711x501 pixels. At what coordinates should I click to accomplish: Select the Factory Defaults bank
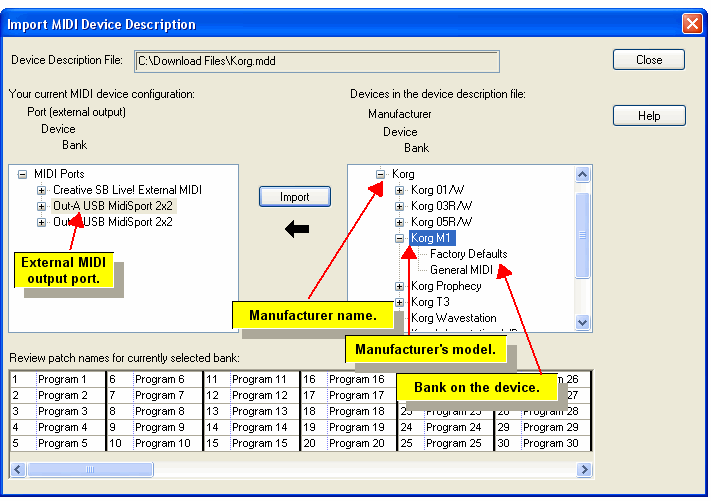[468, 254]
